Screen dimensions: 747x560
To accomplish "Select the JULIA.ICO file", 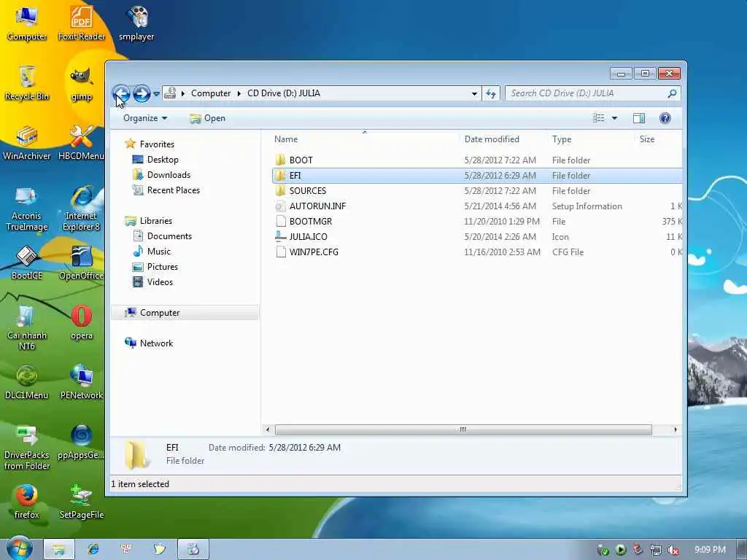I will [x=309, y=236].
